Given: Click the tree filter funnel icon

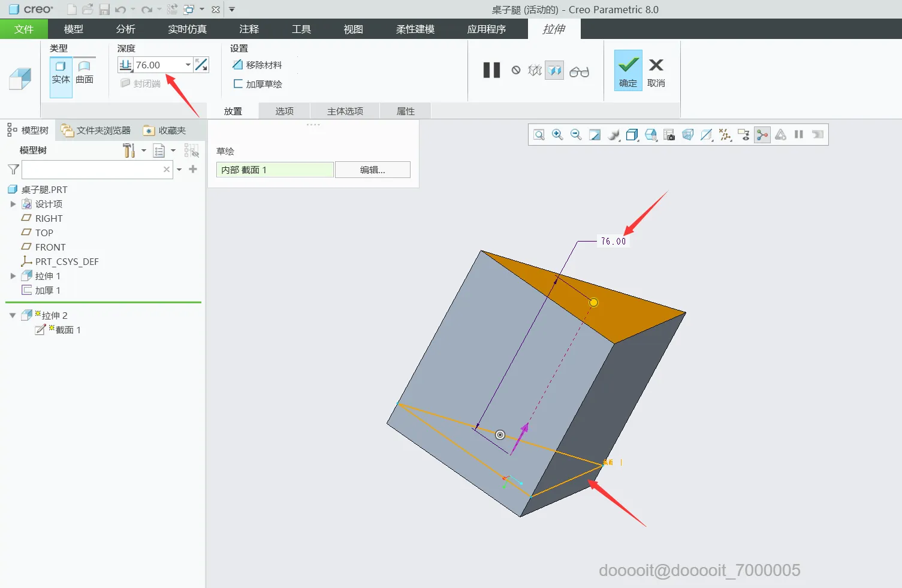Looking at the screenshot, I should (13, 170).
